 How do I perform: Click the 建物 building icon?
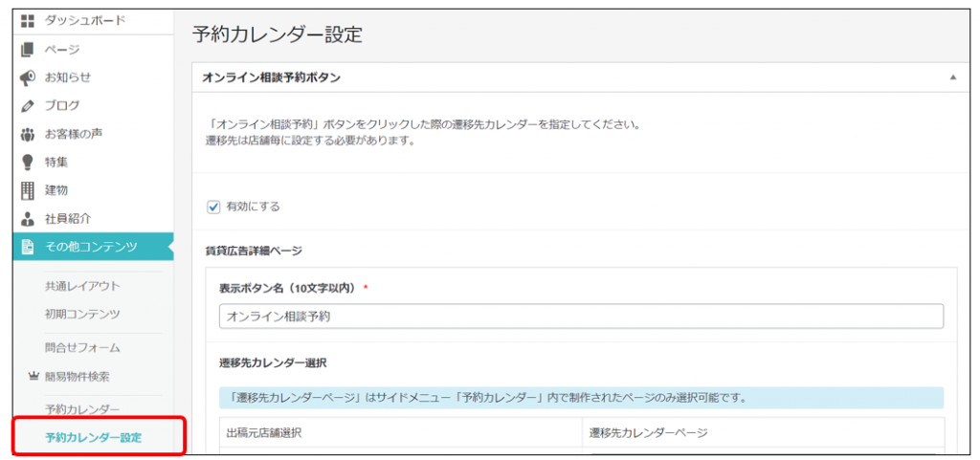point(28,190)
